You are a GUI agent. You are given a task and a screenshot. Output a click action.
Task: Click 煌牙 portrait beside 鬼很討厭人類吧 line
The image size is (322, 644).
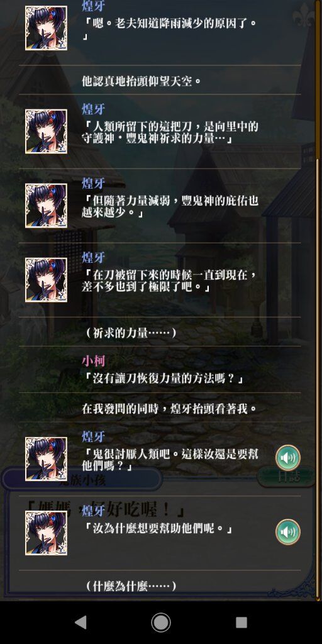coord(46,458)
